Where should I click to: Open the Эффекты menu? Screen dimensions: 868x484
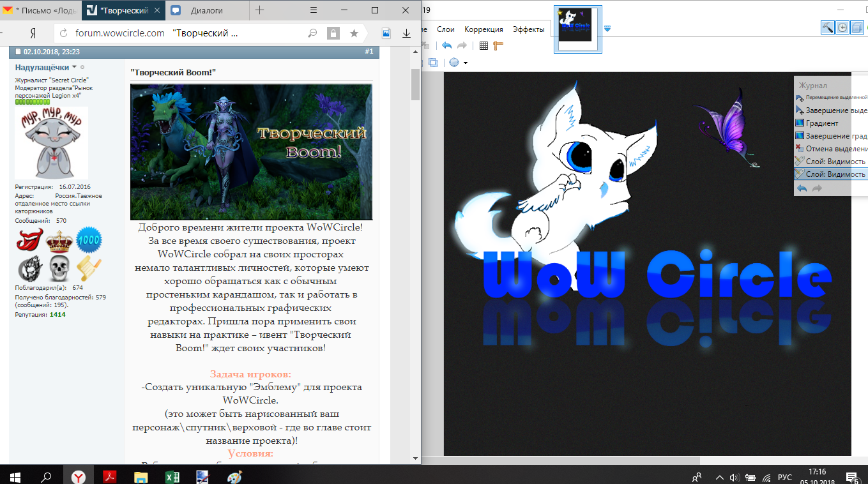tap(528, 29)
